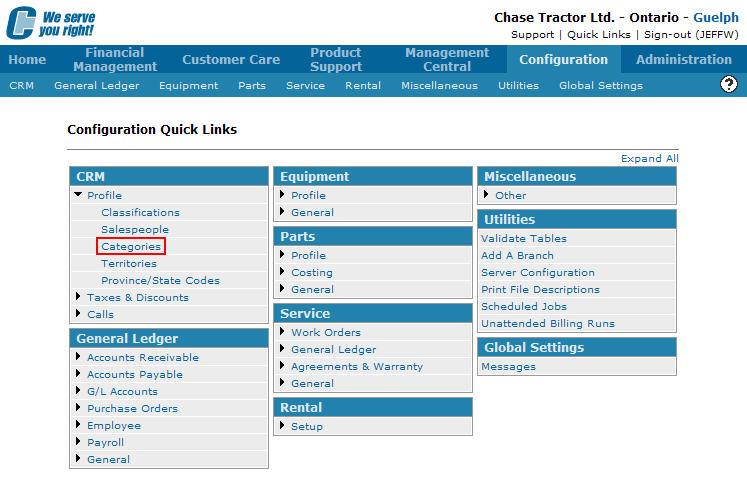
Task: Expand the Miscellaneous Other arrow
Action: pyautogui.click(x=486, y=194)
